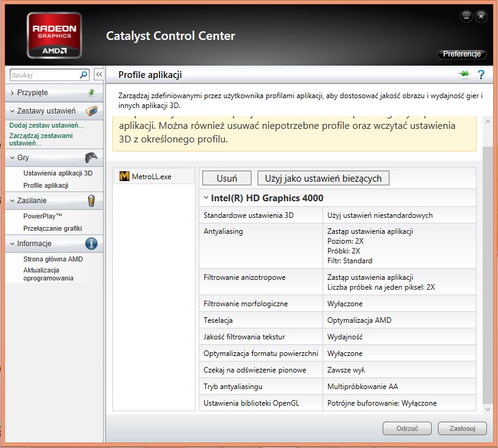This screenshot has width=498, height=448.
Task: Click Zarządzaj zestawami ustawień link
Action: (x=41, y=139)
